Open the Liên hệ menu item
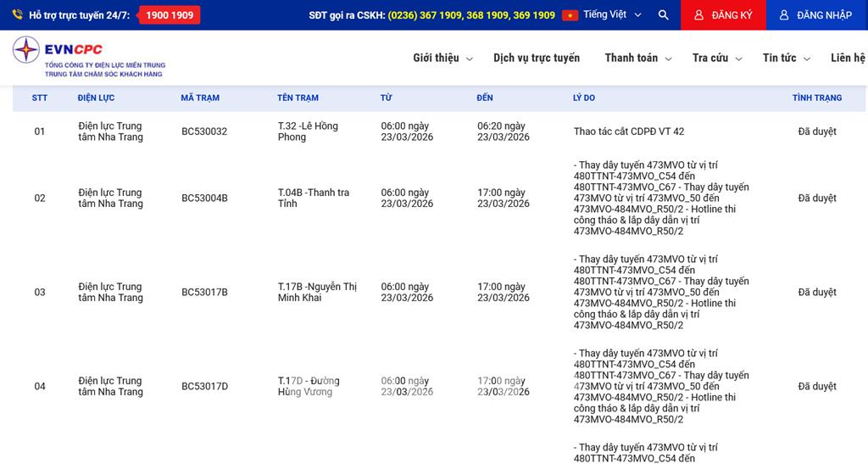Image resolution: width=868 pixels, height=464 pixels. (x=848, y=58)
